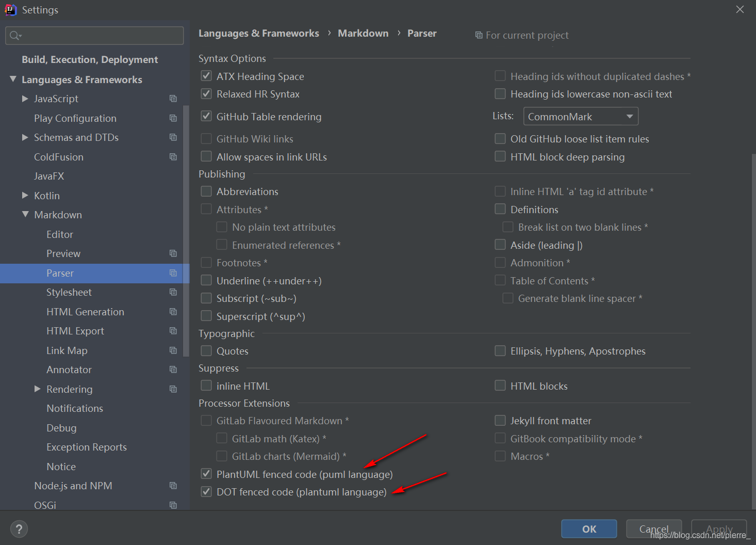Screen dimensions: 756x545
Task: Select Exception Reports item
Action: (87, 447)
